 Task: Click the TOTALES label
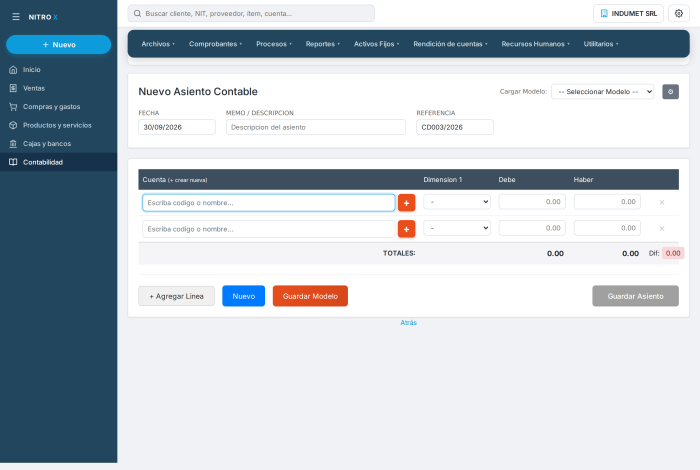pyautogui.click(x=399, y=253)
